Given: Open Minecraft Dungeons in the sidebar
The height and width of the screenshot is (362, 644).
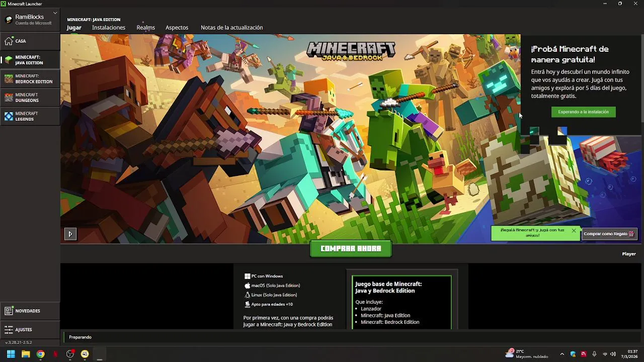Looking at the screenshot, I should tap(30, 98).
